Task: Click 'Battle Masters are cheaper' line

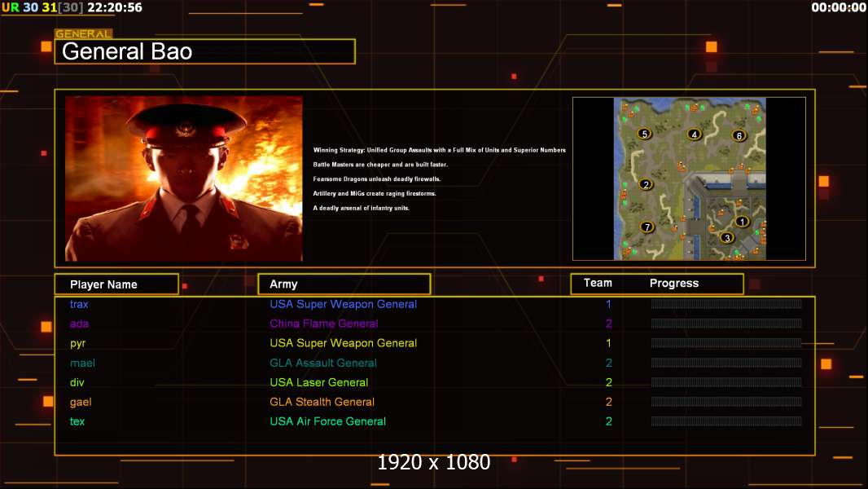Action: click(x=380, y=165)
